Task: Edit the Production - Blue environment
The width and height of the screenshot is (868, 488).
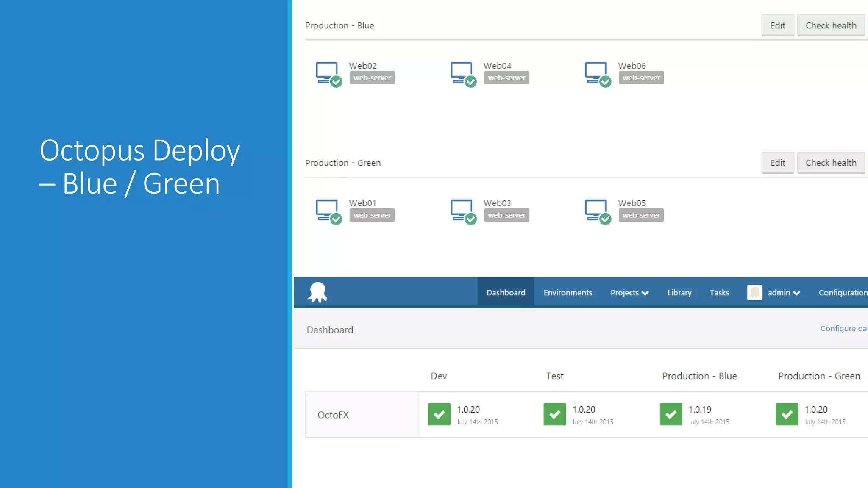Action: (778, 25)
